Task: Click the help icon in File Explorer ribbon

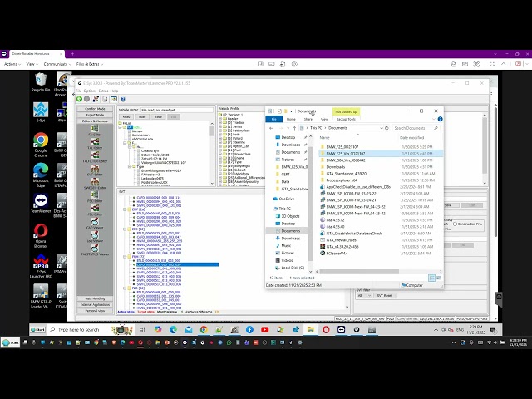Action: point(440,119)
